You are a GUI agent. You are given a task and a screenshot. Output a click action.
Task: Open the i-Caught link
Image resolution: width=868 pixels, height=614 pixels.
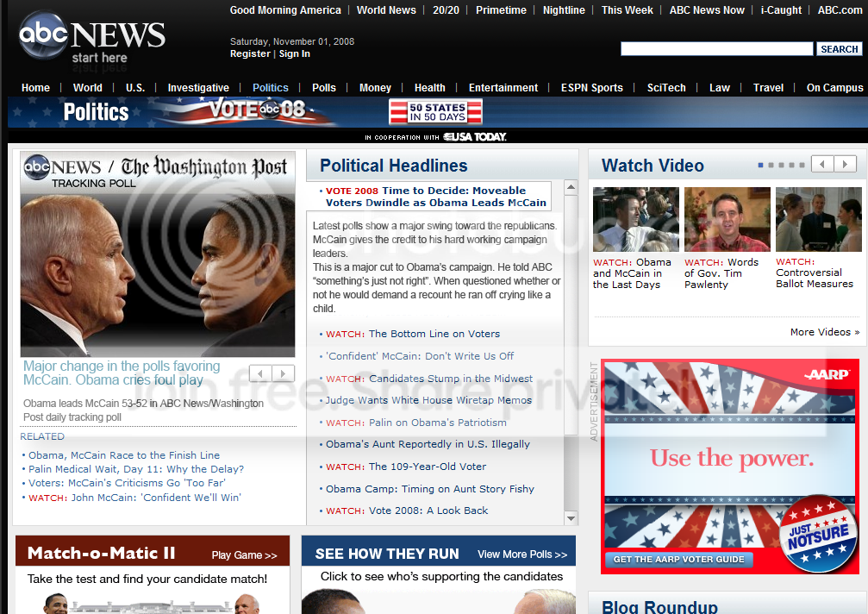[781, 10]
